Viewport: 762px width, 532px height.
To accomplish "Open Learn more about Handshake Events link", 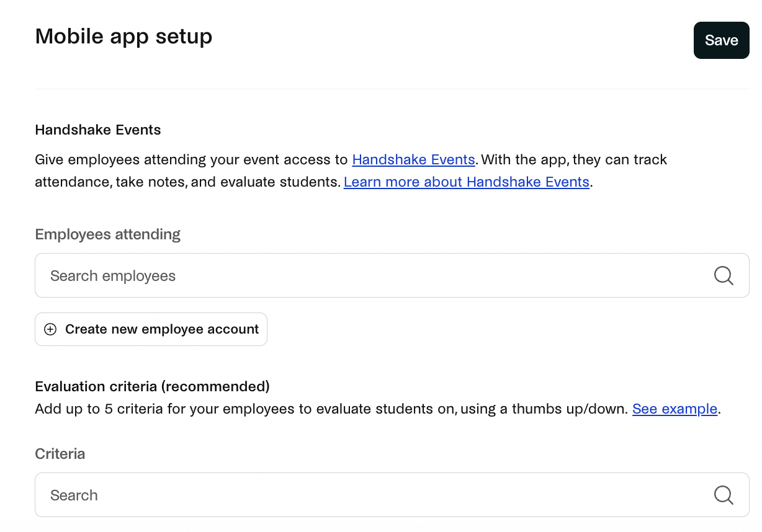I will point(467,182).
